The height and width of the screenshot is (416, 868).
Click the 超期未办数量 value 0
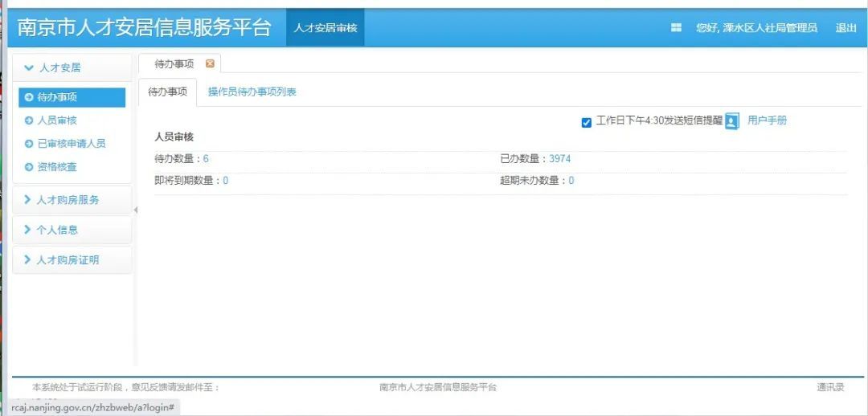pos(571,181)
